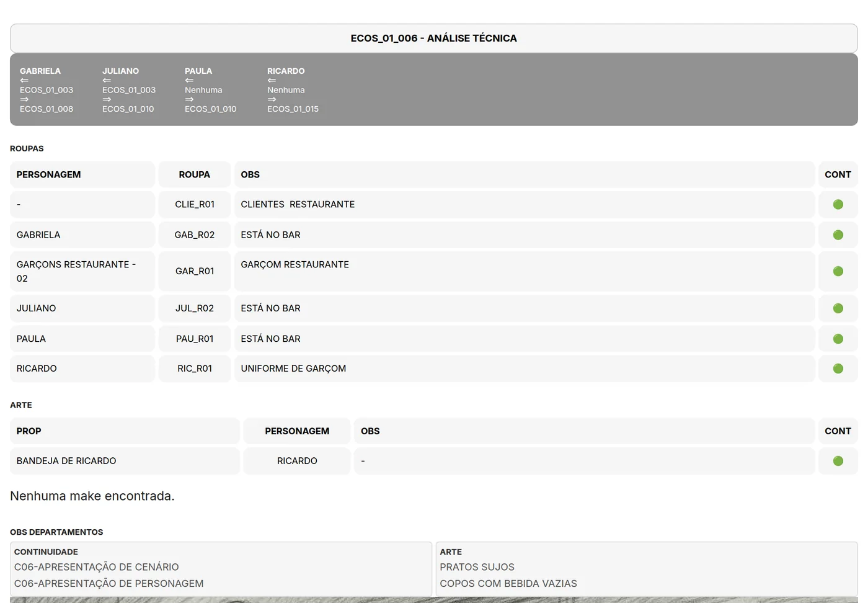The width and height of the screenshot is (868, 603).
Task: Open next scene ECOS_01_010 under PAULA
Action: coord(211,109)
